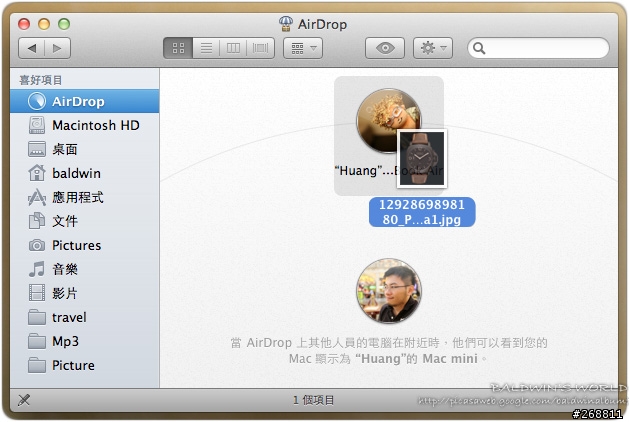Viewport: 629px width, 422px height.
Task: Open 應用程式 applications folder
Action: tap(85, 197)
